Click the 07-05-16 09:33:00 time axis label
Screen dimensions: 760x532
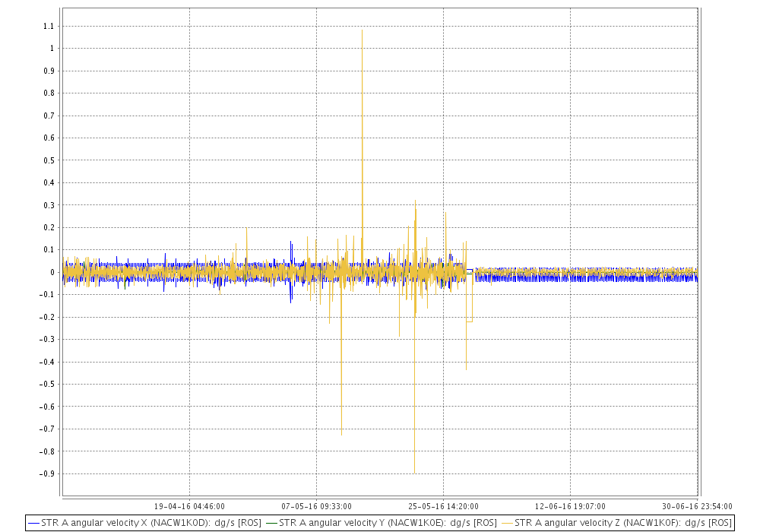tap(316, 506)
